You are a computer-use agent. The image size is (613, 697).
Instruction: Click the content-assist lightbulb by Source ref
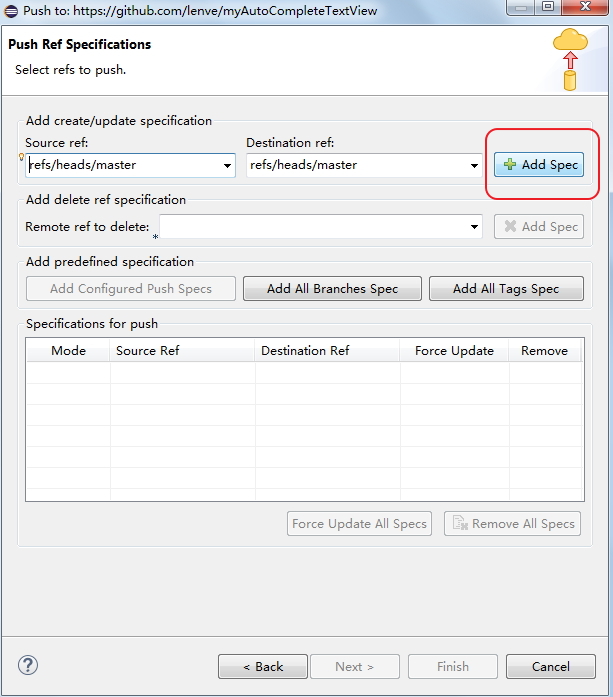tap(21, 156)
